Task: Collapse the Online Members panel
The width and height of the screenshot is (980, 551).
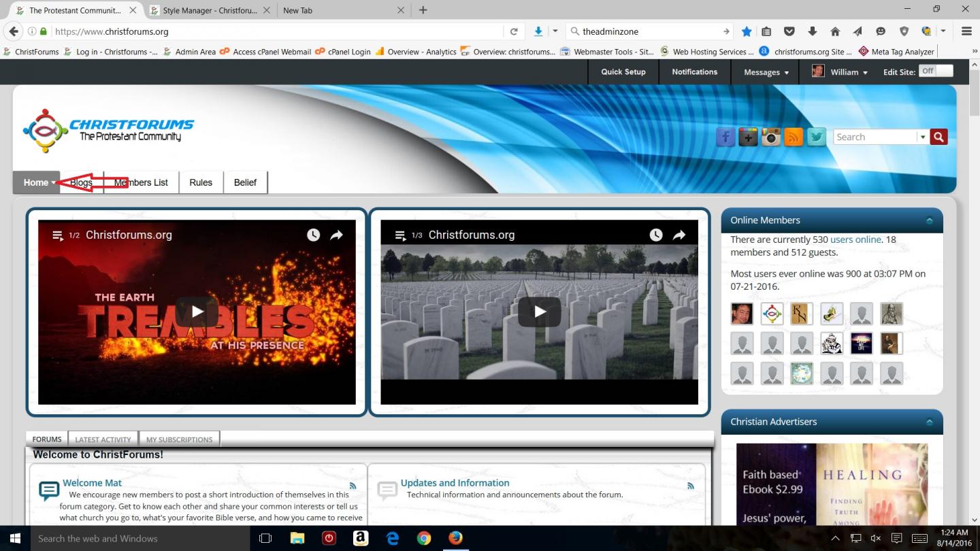Action: pyautogui.click(x=929, y=220)
